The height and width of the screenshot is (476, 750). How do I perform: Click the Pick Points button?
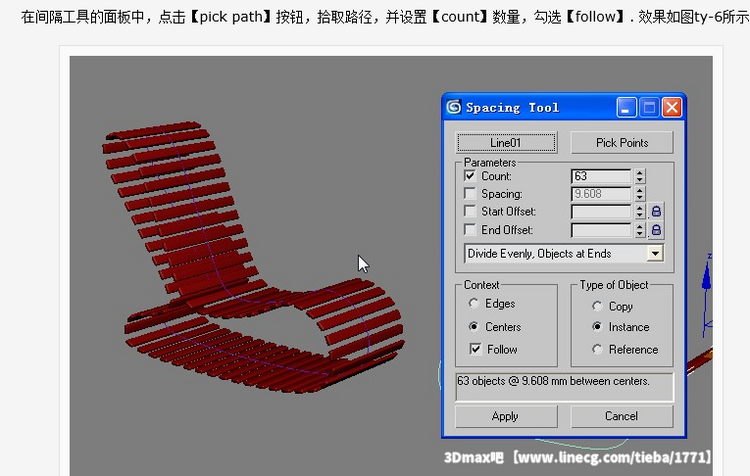pos(622,143)
